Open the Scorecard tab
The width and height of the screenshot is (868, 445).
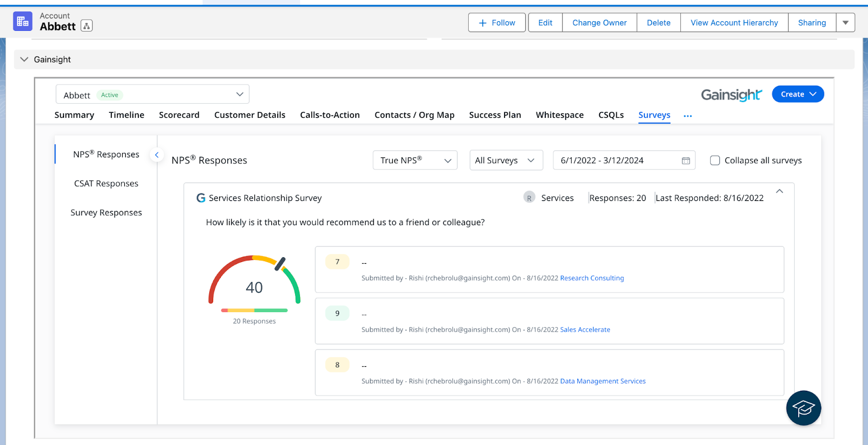tap(179, 115)
